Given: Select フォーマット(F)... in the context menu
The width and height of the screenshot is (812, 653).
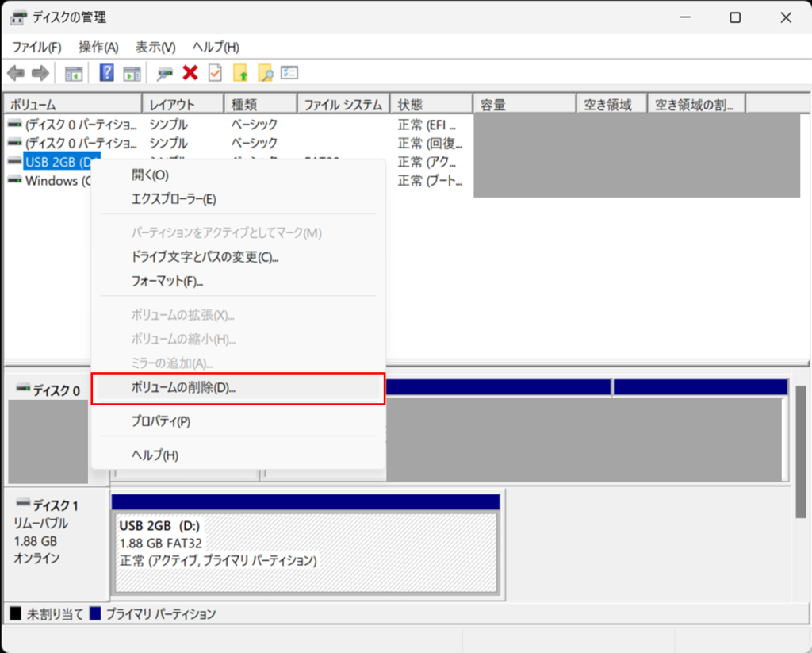Looking at the screenshot, I should point(238,282).
